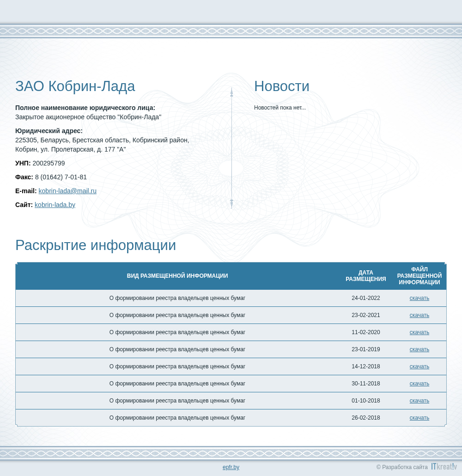Click the registry description in the 24-01-2022 row
Image resolution: width=462 pixels, height=476 pixels.
[177, 298]
